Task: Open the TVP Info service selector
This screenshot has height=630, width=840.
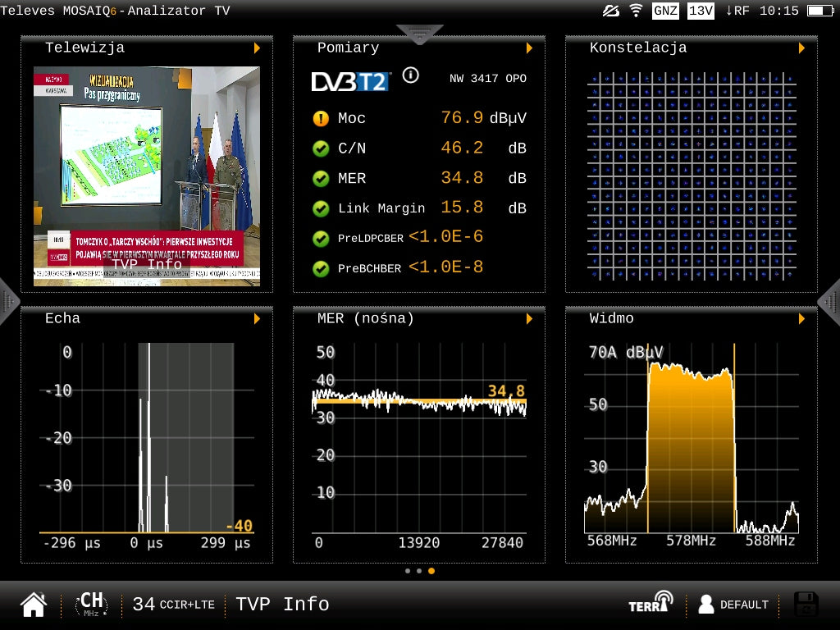Action: click(x=282, y=605)
